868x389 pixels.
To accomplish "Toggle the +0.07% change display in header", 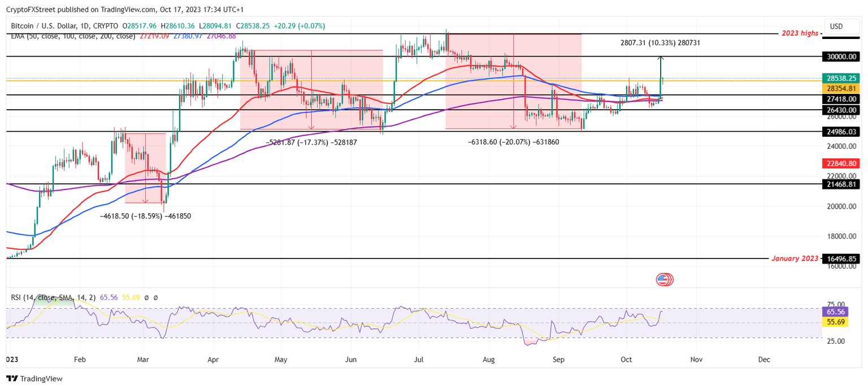I will click(x=310, y=25).
